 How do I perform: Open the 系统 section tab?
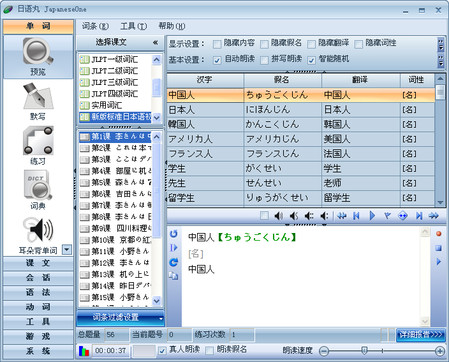[38, 351]
